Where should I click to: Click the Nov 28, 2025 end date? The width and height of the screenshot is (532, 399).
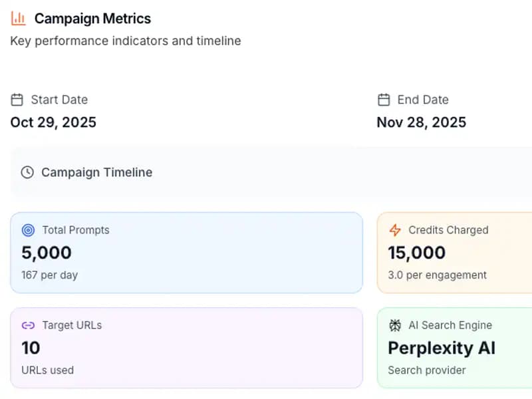[422, 122]
